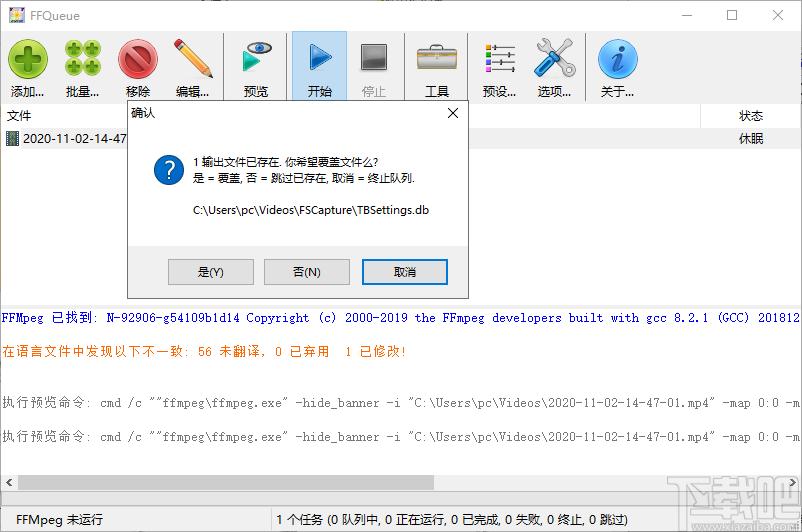Click the FFQueue app icon in title bar
The height and width of the screenshot is (532, 802).
pos(16,15)
